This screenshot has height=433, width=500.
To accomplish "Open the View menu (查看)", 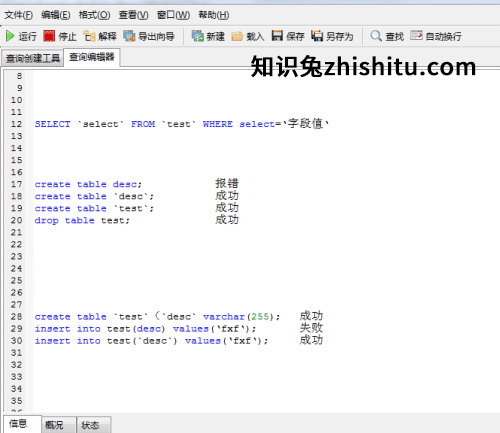I will 133,15.
